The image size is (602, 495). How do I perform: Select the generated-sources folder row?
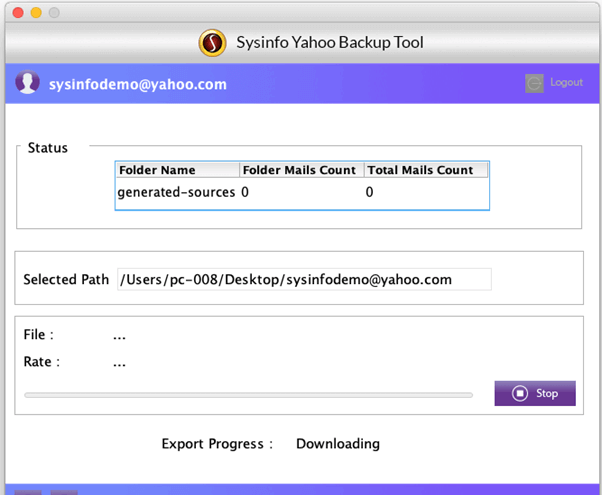(x=302, y=192)
